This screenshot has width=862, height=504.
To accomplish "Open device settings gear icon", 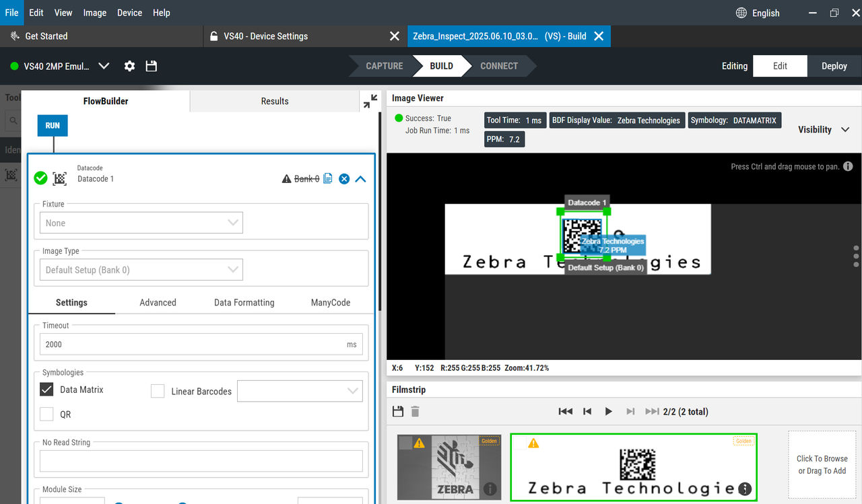I will [x=129, y=66].
